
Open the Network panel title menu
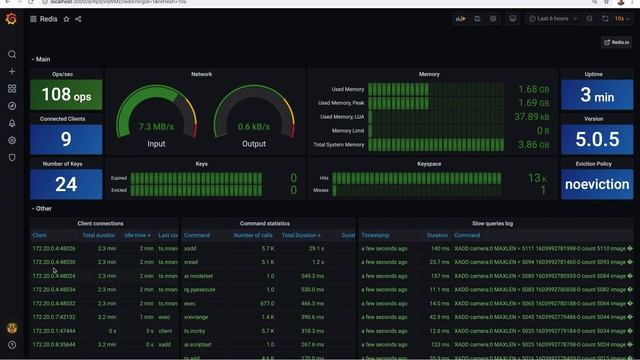pos(202,74)
